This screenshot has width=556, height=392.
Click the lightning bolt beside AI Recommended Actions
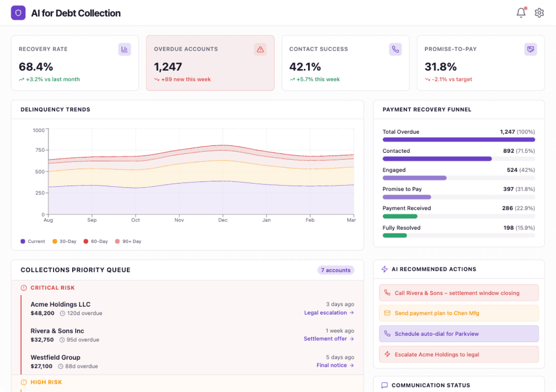[384, 269]
